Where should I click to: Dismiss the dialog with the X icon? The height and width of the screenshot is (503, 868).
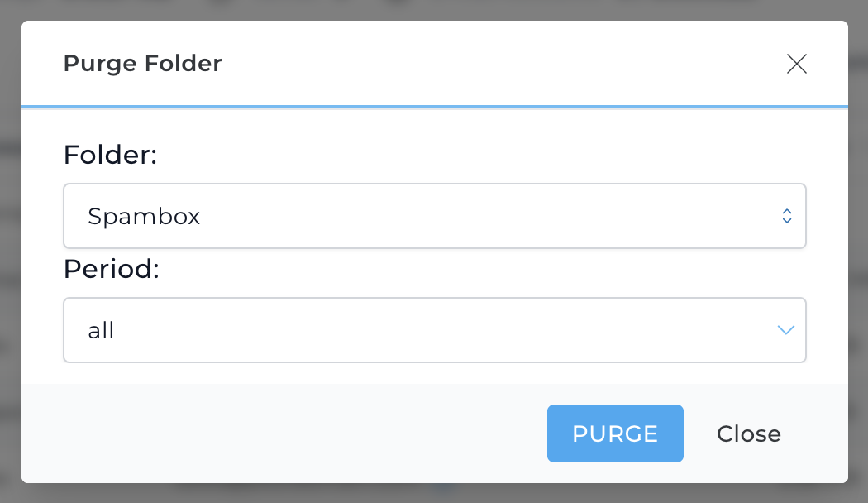coord(796,64)
